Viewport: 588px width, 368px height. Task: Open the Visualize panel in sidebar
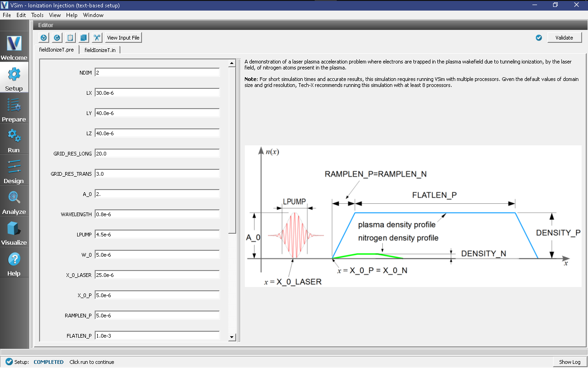pyautogui.click(x=14, y=232)
